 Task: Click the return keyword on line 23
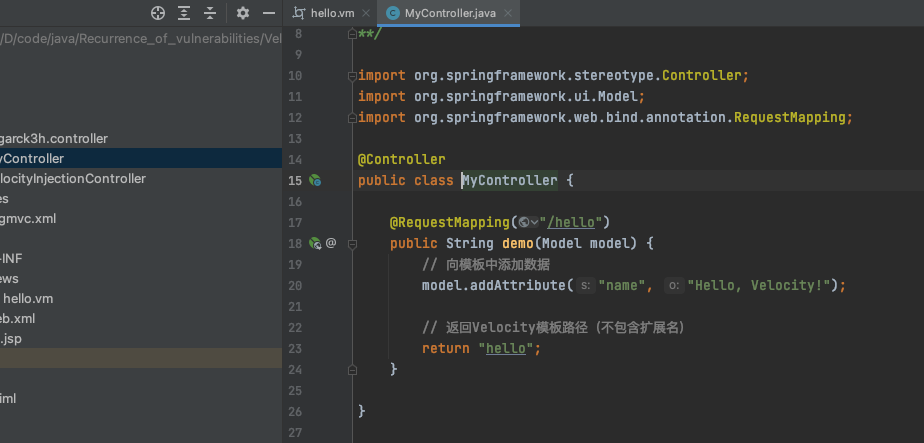(x=446, y=348)
